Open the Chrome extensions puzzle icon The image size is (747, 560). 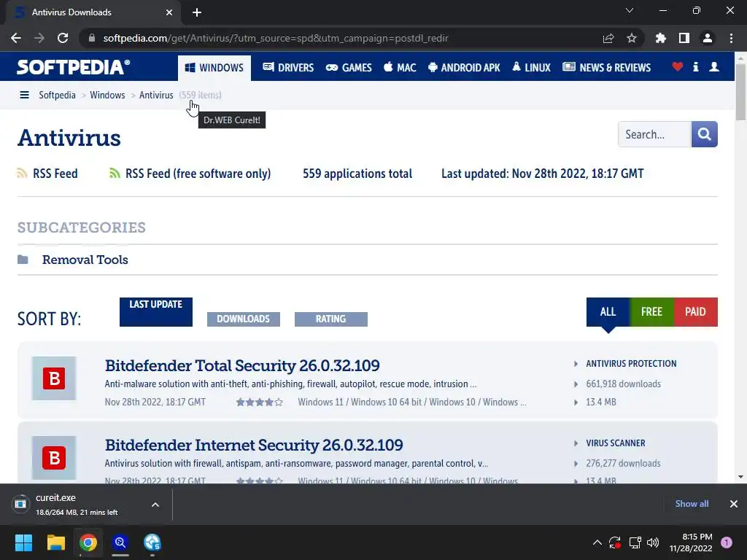(x=661, y=38)
